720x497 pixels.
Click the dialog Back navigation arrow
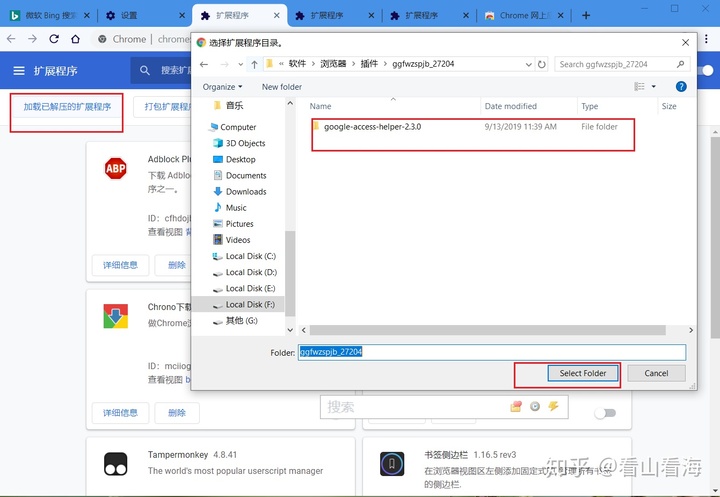coord(204,64)
